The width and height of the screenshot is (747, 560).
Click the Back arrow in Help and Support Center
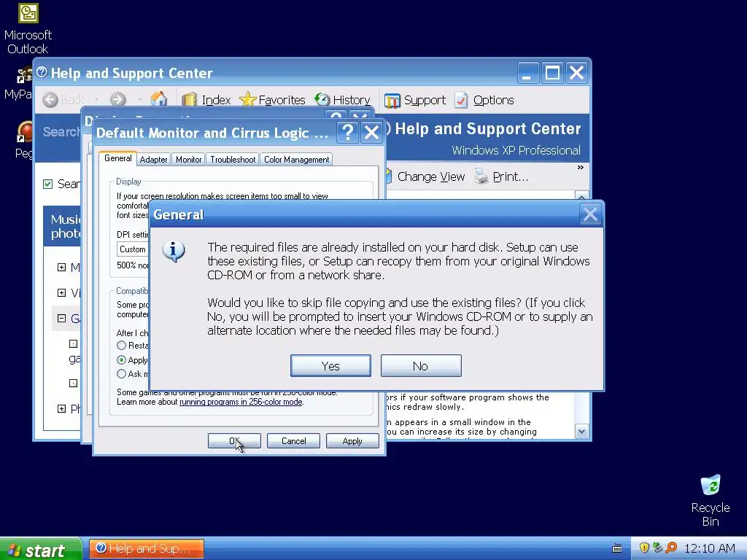[50, 99]
